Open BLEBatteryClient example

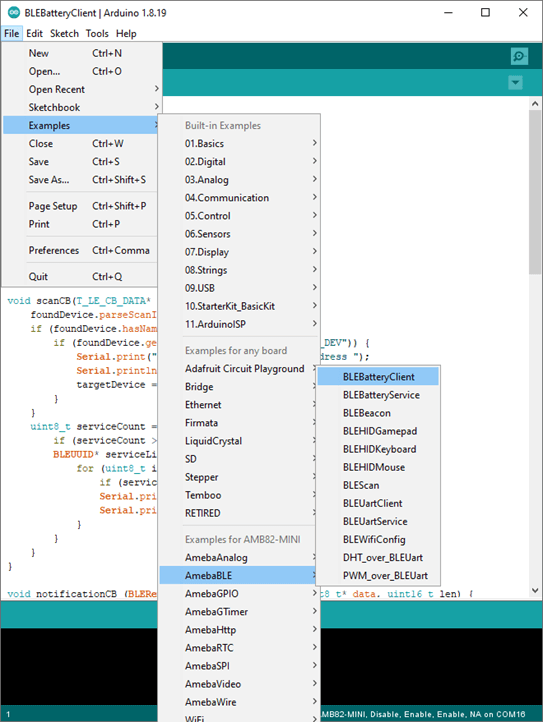tap(378, 377)
